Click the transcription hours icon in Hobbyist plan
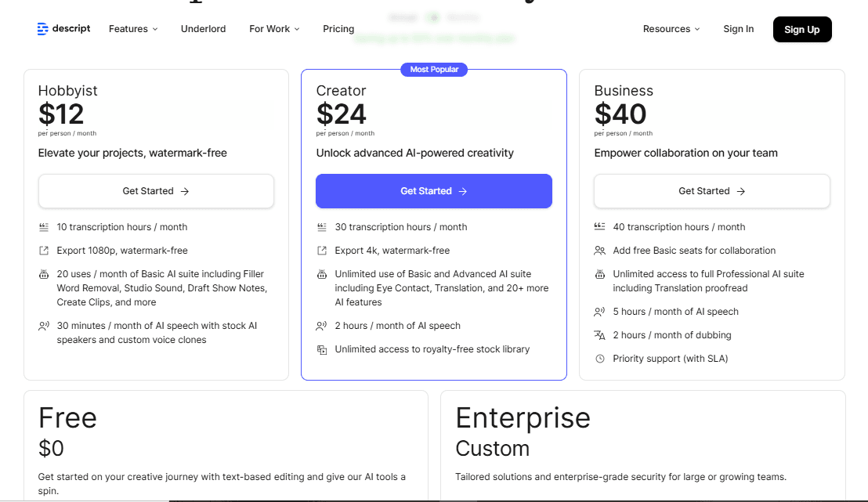Screen dimensions: 868x502 pos(45,226)
